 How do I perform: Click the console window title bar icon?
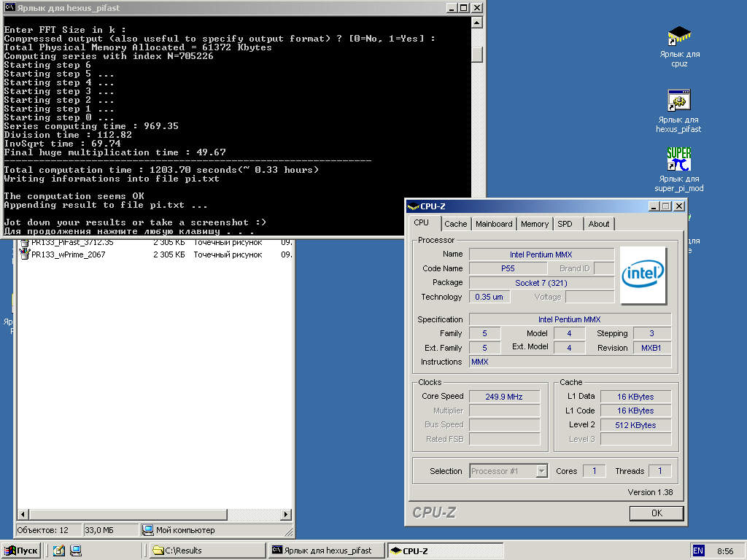(x=9, y=7)
